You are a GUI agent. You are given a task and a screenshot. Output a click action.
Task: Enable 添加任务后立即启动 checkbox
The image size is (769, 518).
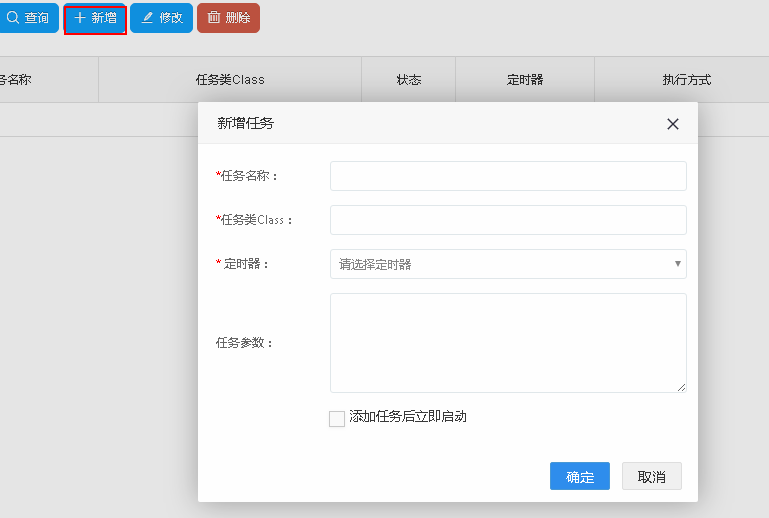pyautogui.click(x=337, y=419)
